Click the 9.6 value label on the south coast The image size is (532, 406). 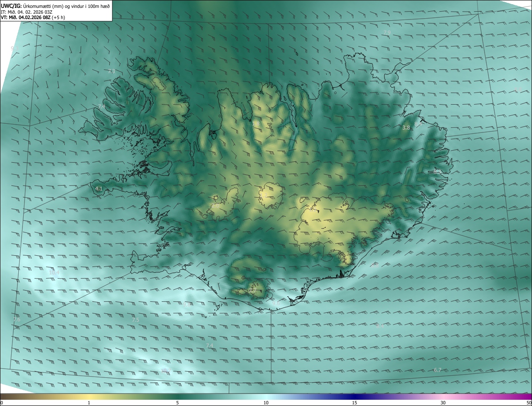[x=276, y=303]
